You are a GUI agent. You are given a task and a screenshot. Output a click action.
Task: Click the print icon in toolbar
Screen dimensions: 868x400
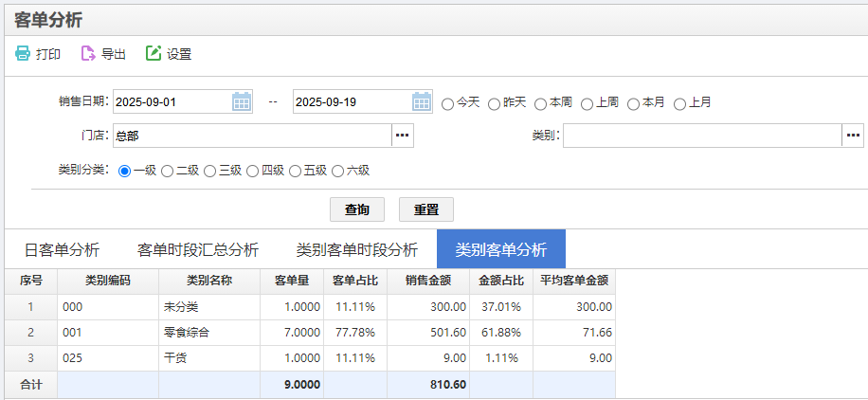pyautogui.click(x=23, y=54)
